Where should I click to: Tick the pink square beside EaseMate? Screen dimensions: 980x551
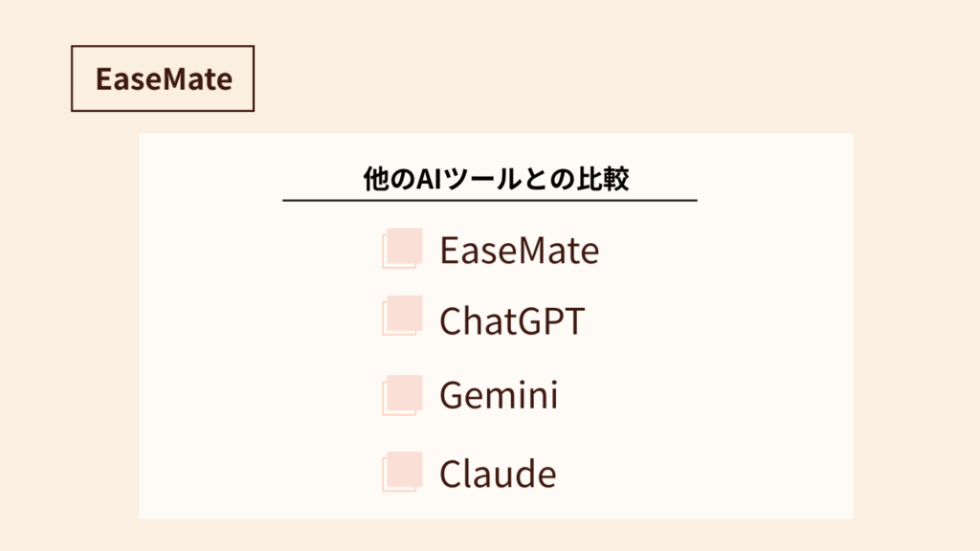click(x=403, y=248)
